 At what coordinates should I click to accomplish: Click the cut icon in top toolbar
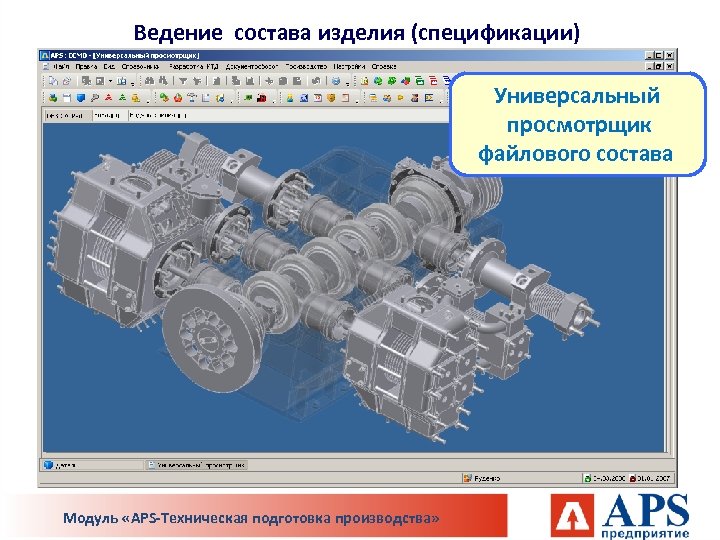269,81
